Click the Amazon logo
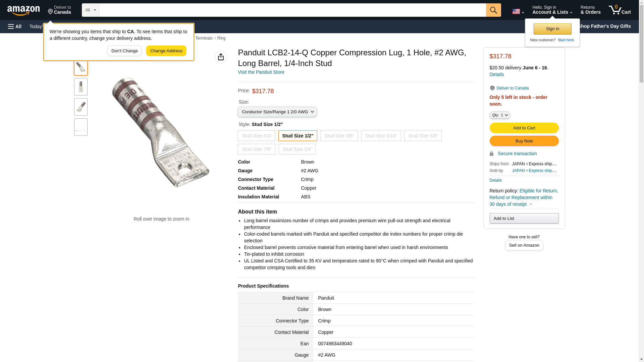 [x=23, y=10]
